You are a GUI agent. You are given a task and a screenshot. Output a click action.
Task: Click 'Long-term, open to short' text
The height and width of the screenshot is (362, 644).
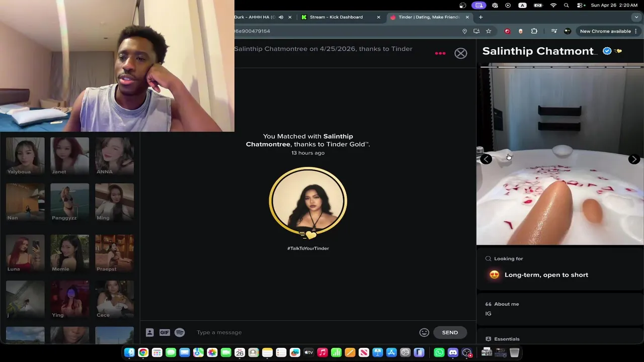point(546,275)
